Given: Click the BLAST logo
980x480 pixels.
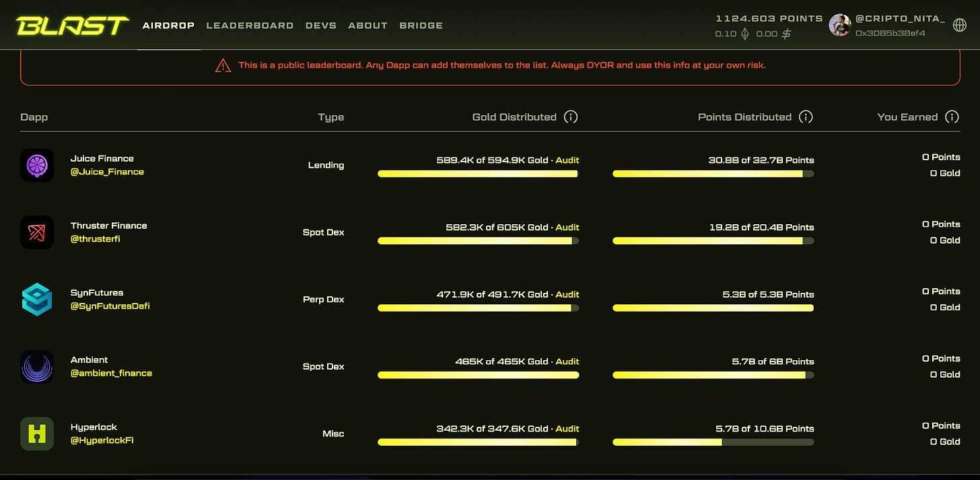Looking at the screenshot, I should click(72, 25).
